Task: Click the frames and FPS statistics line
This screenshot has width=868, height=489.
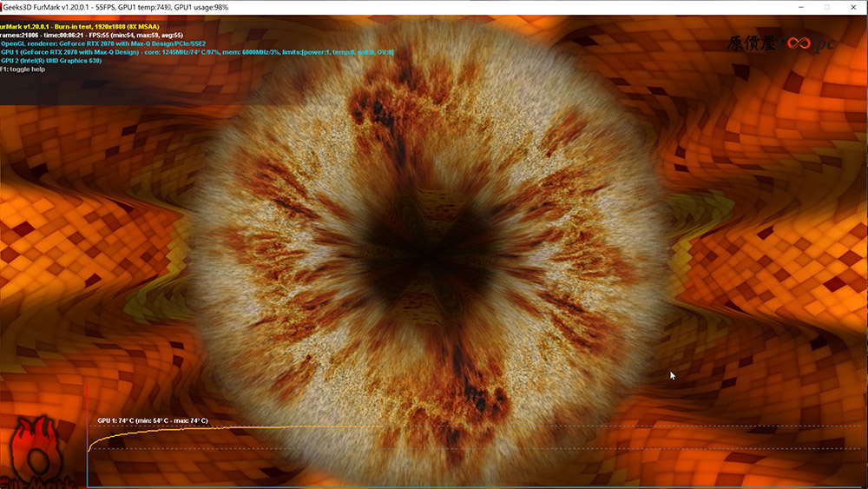Action: point(91,35)
